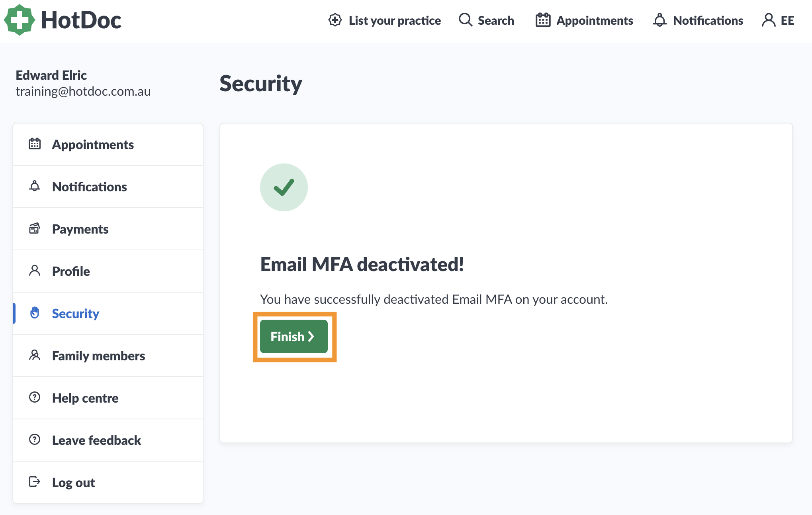Click the green success checkmark circle

pyautogui.click(x=284, y=187)
